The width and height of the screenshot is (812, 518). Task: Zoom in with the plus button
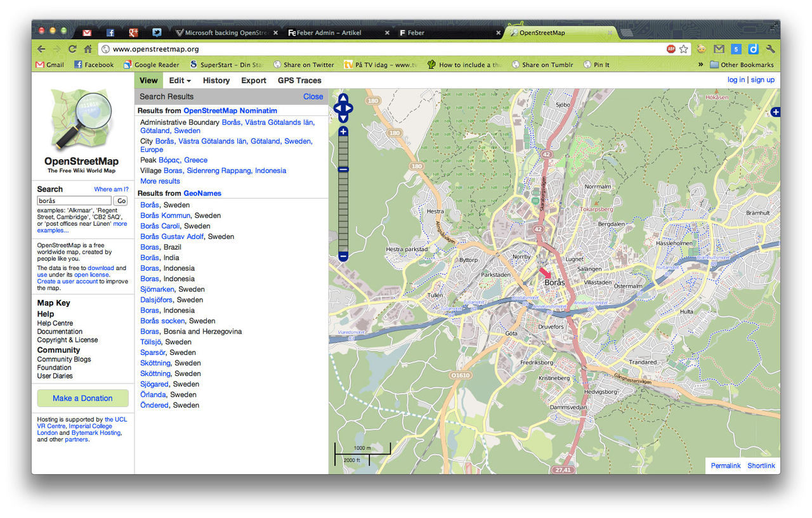pyautogui.click(x=343, y=132)
